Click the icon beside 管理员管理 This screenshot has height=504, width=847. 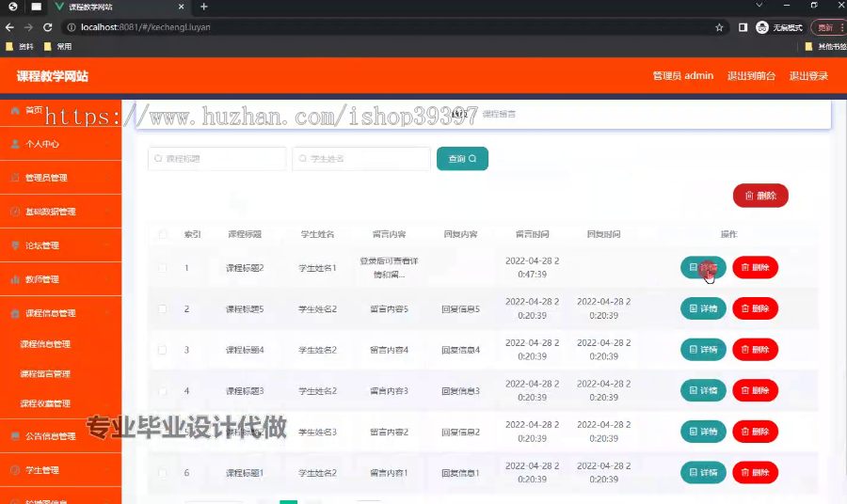(15, 178)
